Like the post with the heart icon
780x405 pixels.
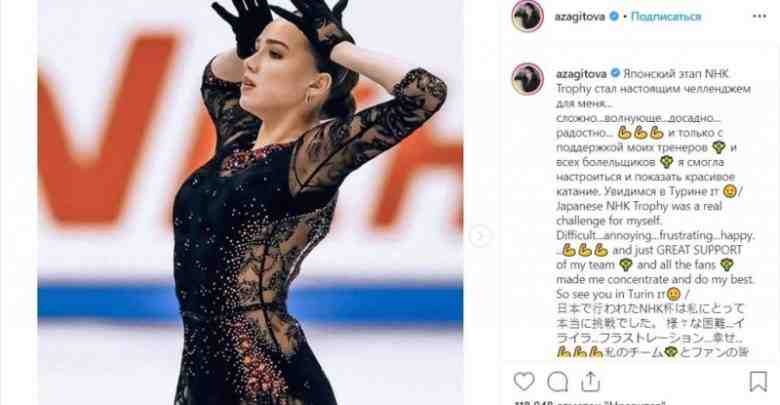coord(524,382)
